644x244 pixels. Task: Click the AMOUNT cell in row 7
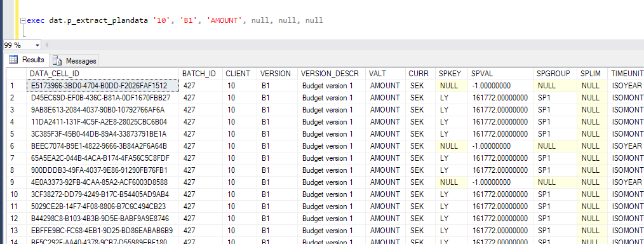pos(386,158)
